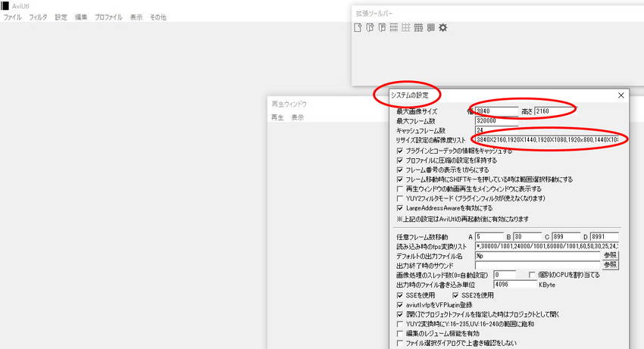Toggle [開く]でプロジェクトファイル checkbox
644x349 pixels.
399,314
